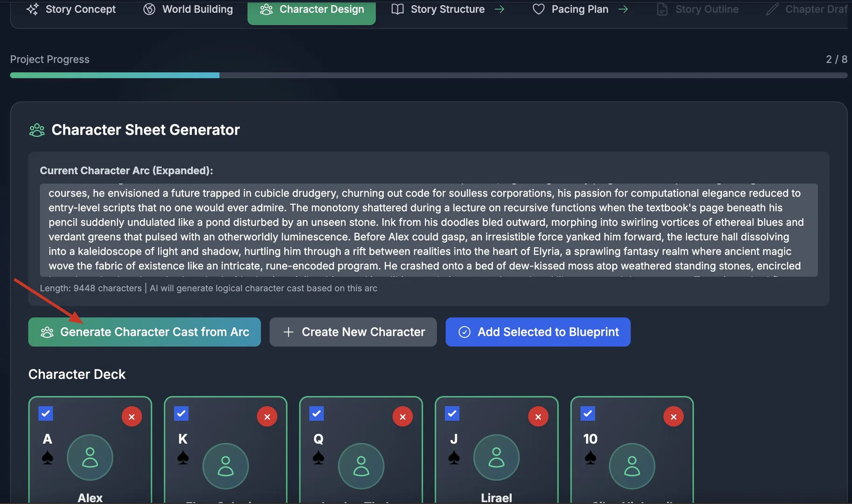Open the Story Concept tab
This screenshot has width=852, height=504.
click(71, 9)
